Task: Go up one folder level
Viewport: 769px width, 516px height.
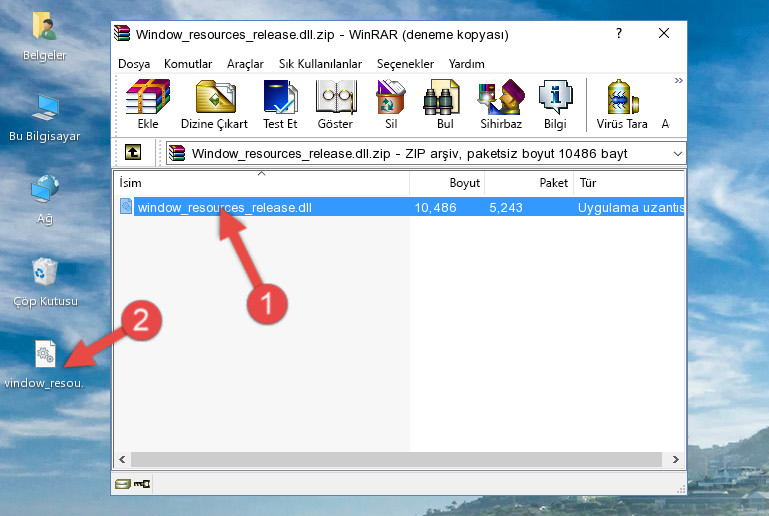Action: click(x=133, y=153)
